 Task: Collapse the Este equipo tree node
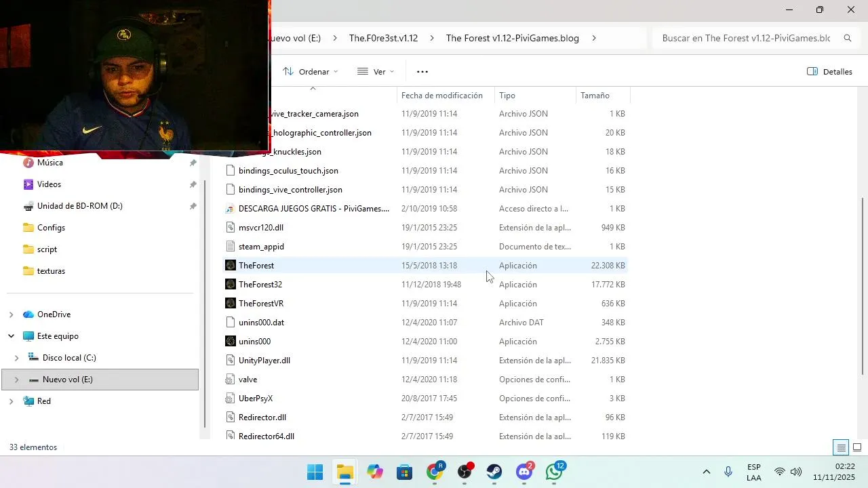(x=11, y=336)
